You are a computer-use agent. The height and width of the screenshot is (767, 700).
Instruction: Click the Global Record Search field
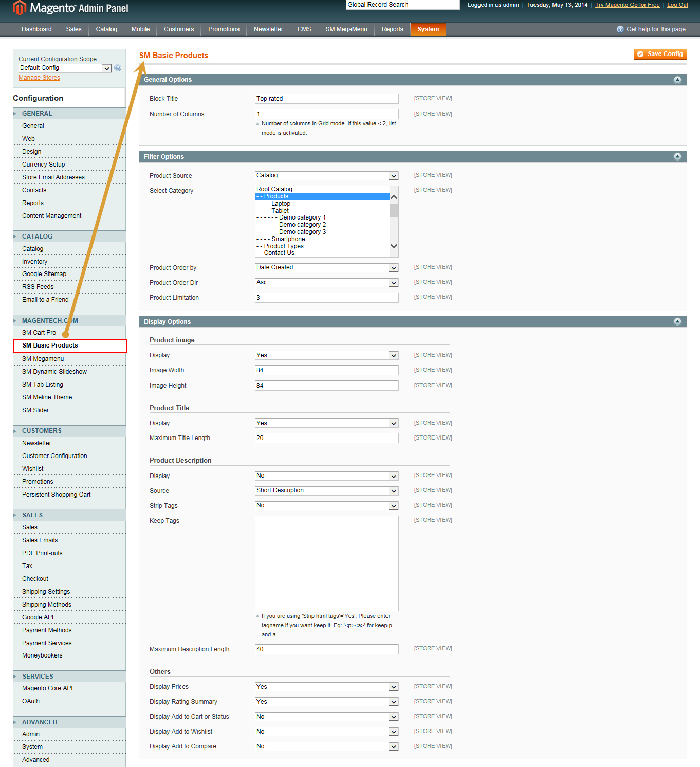tap(403, 5)
